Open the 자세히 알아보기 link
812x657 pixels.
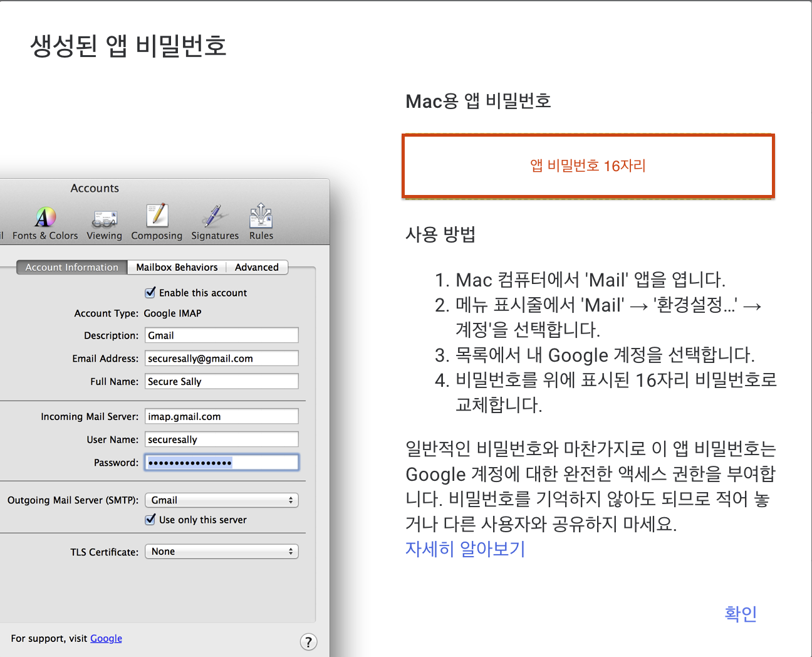pos(466,549)
